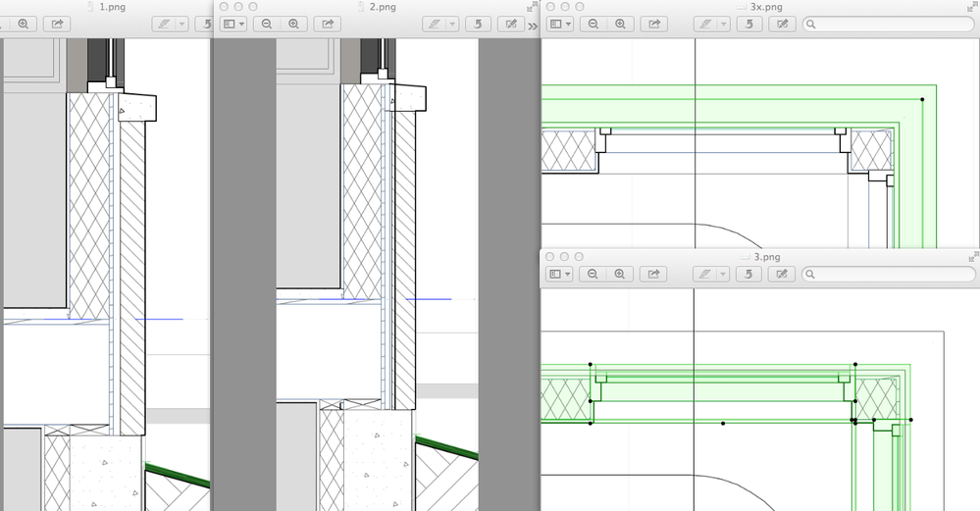Toggle markup toolbar in 3x.png window

[782, 24]
